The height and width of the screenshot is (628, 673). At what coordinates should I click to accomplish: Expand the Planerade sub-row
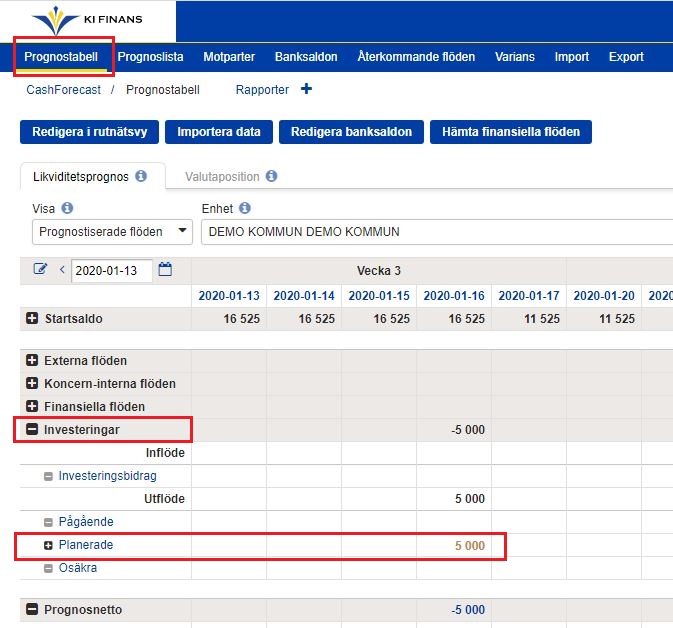(x=48, y=545)
